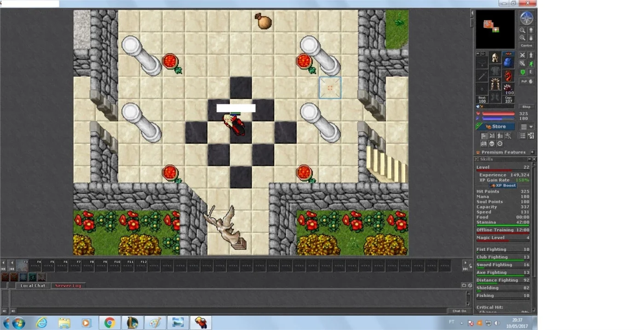644x330 pixels.
Task: Open the main options menu dropdown
Action: coord(527,126)
